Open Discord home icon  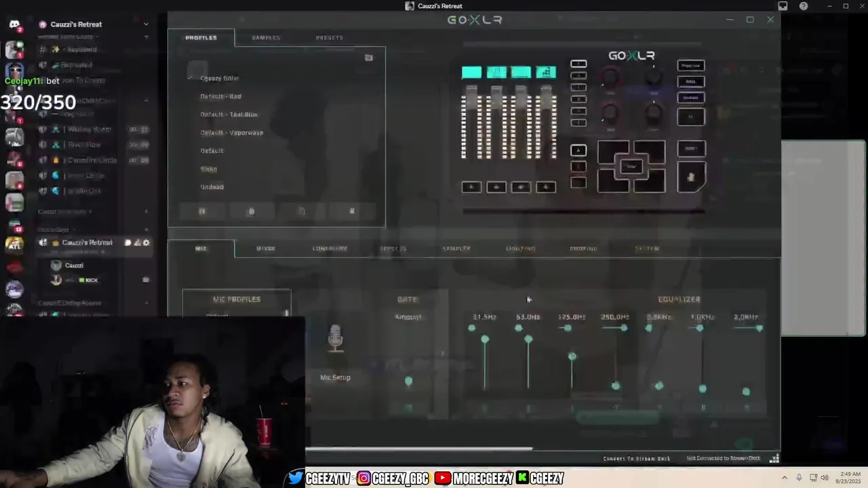(x=14, y=25)
